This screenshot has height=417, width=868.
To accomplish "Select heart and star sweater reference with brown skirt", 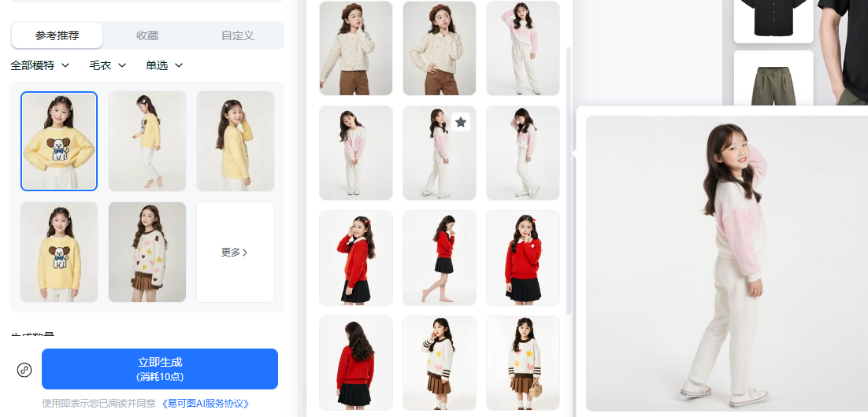I will pyautogui.click(x=147, y=253).
